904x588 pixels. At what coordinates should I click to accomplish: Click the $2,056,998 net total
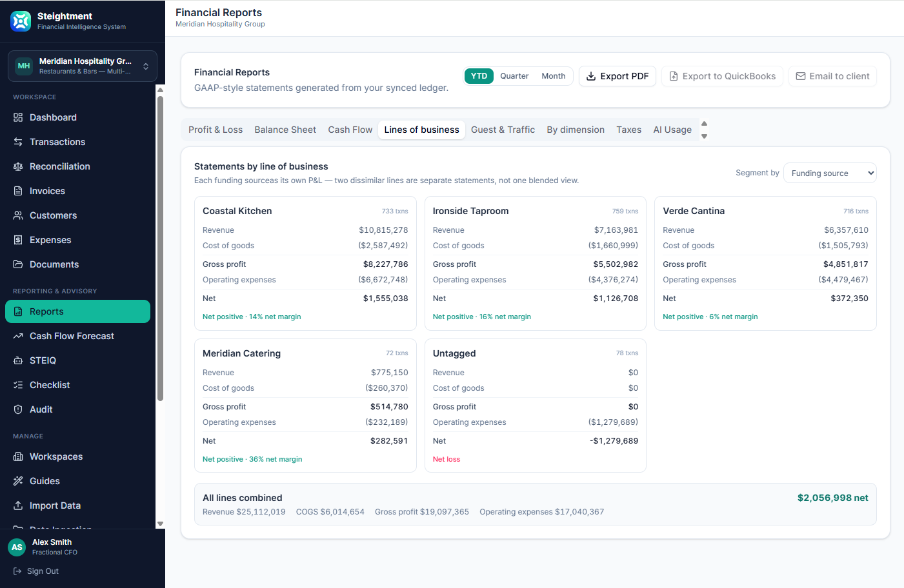point(832,498)
